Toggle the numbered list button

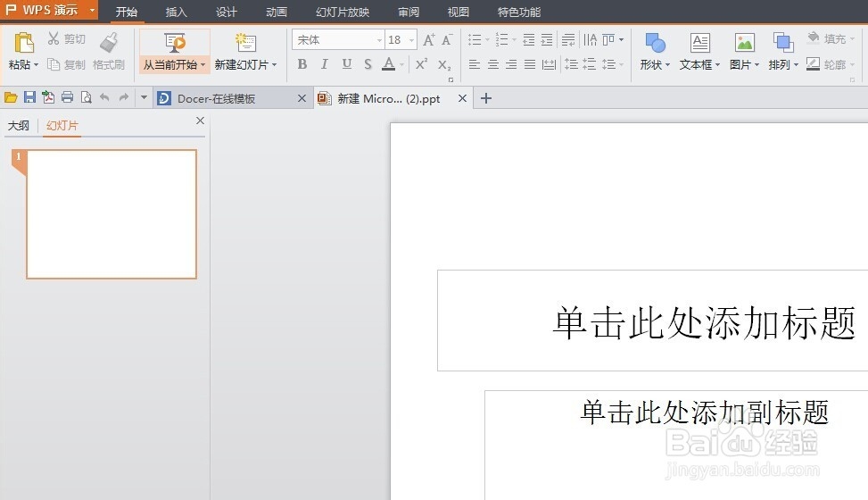pyautogui.click(x=501, y=39)
